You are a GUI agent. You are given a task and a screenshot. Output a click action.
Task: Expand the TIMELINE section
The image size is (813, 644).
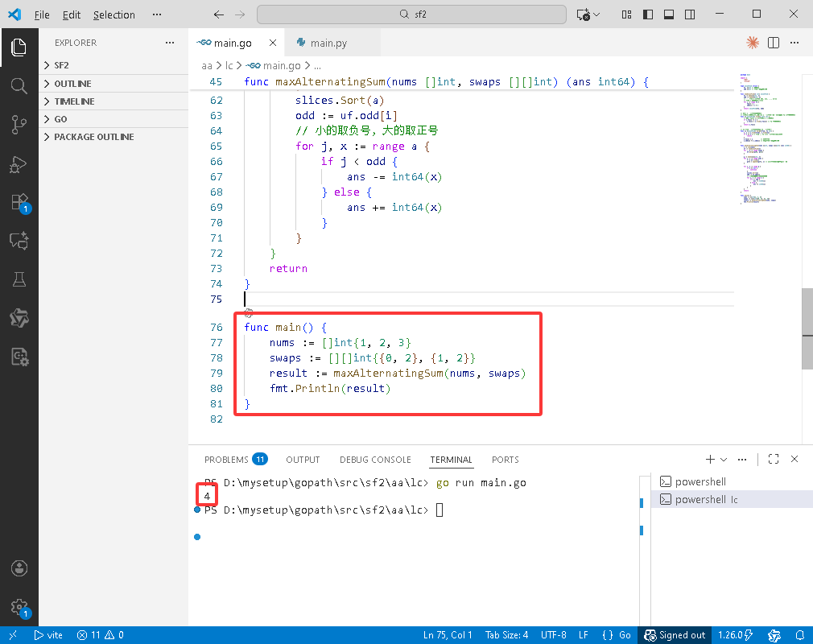[x=113, y=101]
